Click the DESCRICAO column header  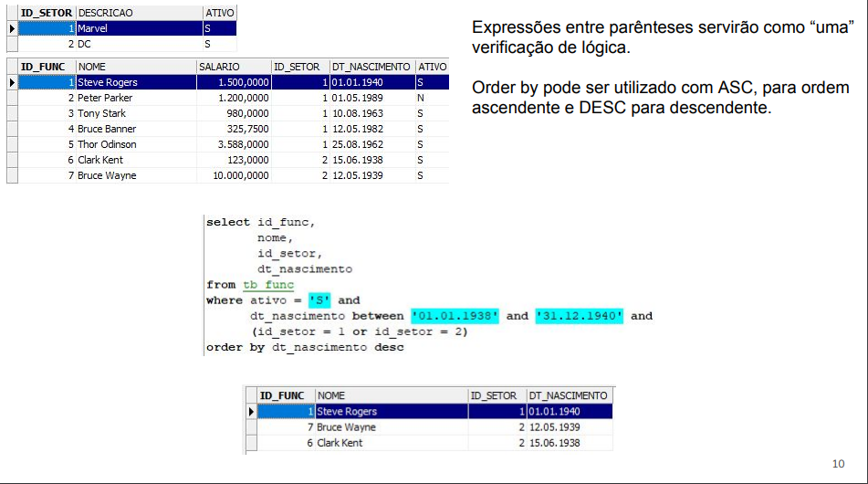point(106,13)
